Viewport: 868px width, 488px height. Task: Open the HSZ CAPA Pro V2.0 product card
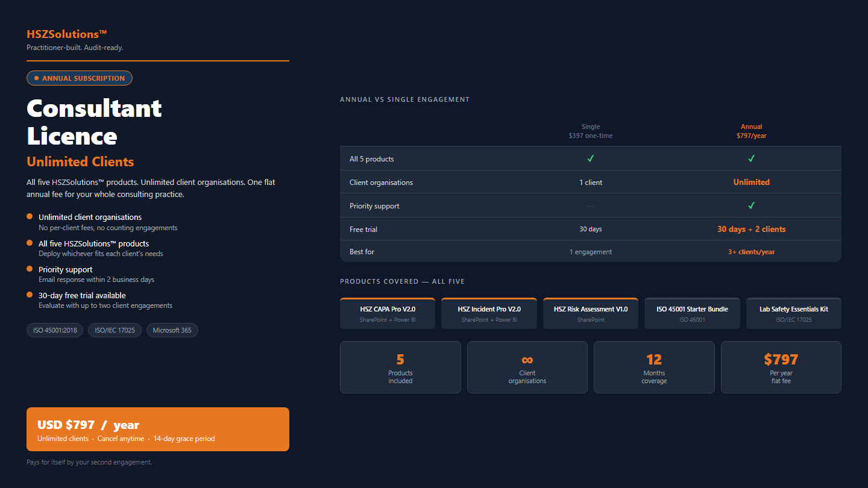(x=388, y=313)
